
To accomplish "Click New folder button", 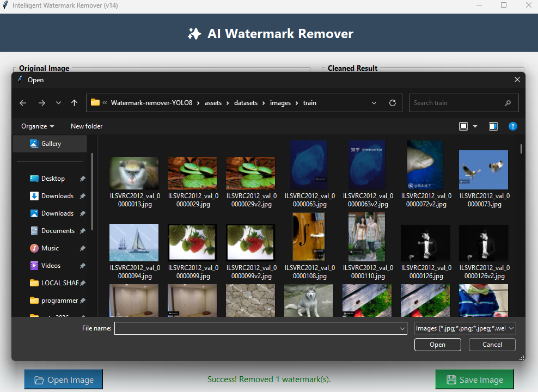I will click(87, 126).
